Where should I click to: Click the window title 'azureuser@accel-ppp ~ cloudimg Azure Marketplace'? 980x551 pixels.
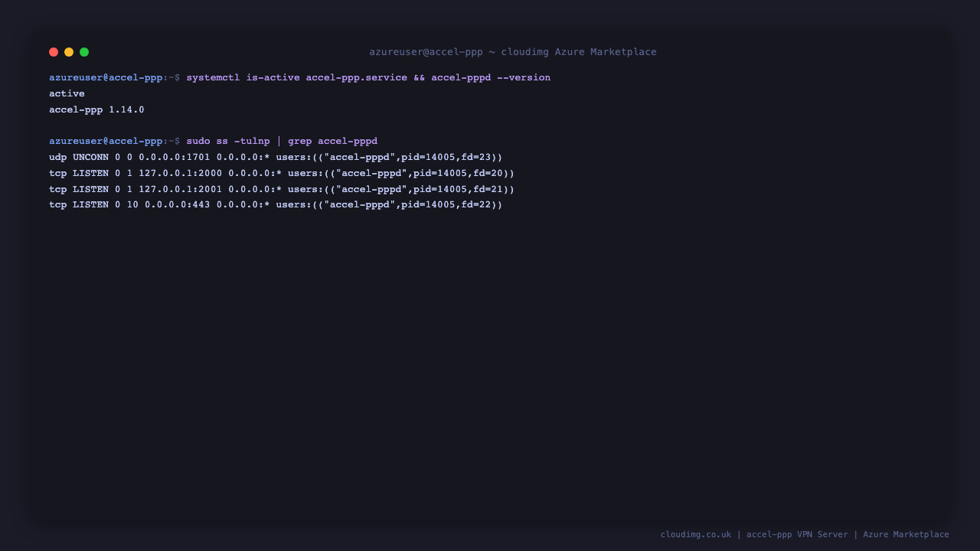(x=513, y=52)
